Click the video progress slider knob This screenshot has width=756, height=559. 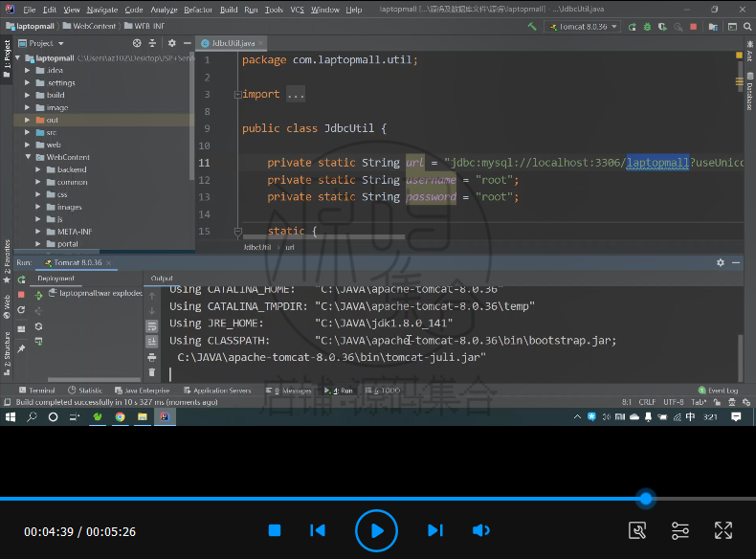pos(646,499)
